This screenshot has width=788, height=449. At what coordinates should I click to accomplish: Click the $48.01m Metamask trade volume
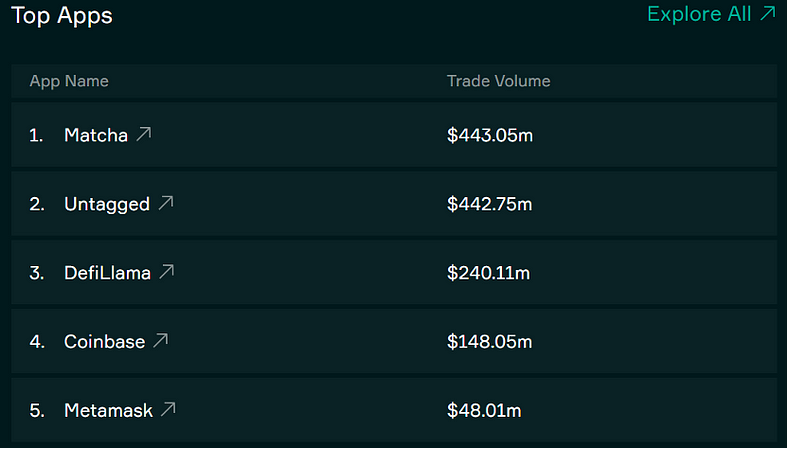point(484,410)
